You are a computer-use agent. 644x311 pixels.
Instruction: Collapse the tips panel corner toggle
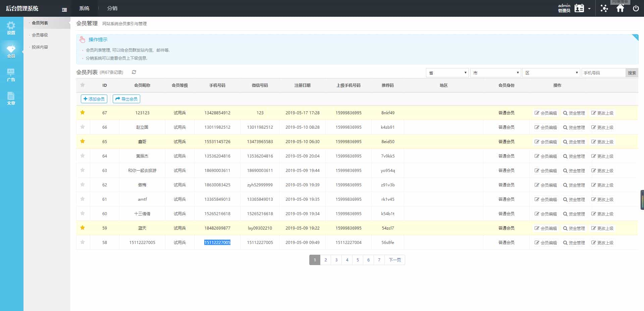[635, 37]
